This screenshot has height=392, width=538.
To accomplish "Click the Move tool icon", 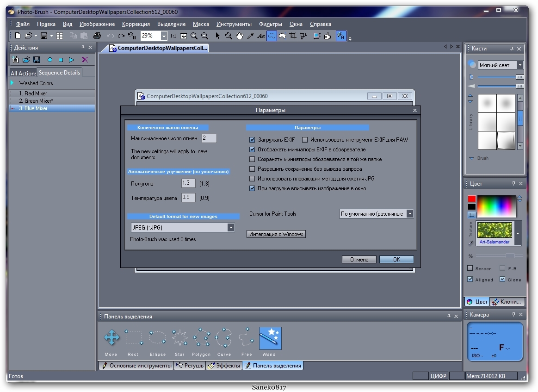I will click(x=111, y=338).
